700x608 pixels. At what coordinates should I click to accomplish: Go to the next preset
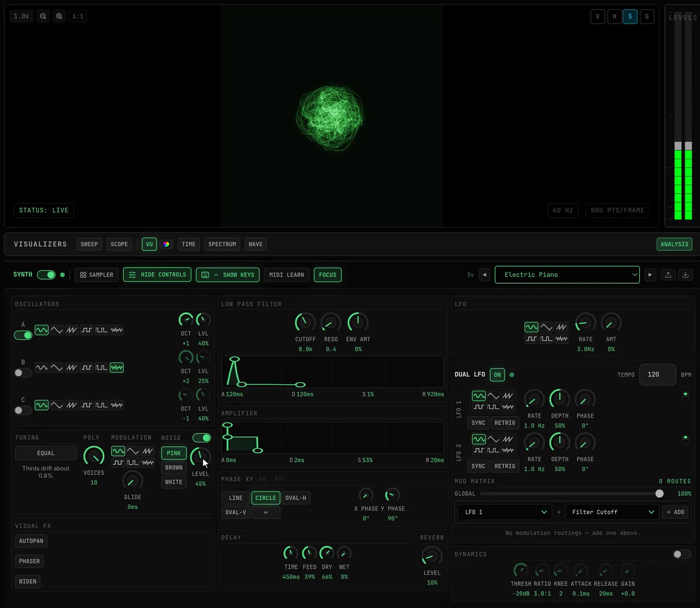tap(650, 275)
